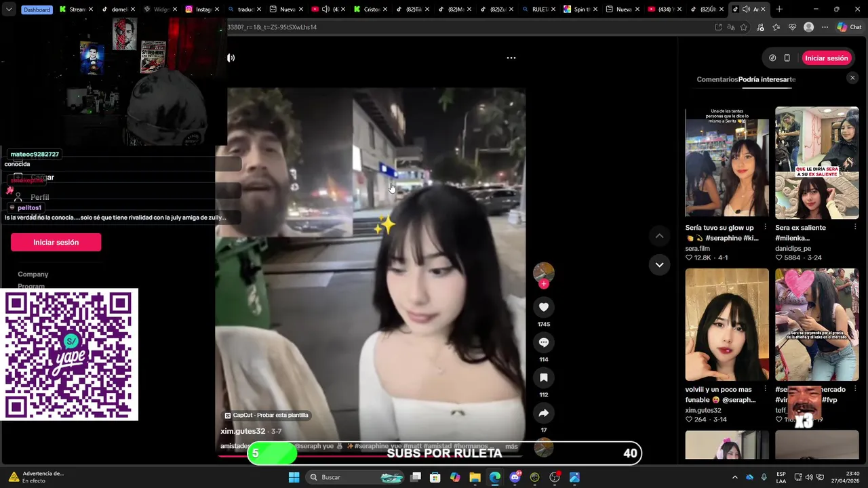Screen dimensions: 868x488
Task: Unmute the video with the speaker icon
Action: (231, 58)
